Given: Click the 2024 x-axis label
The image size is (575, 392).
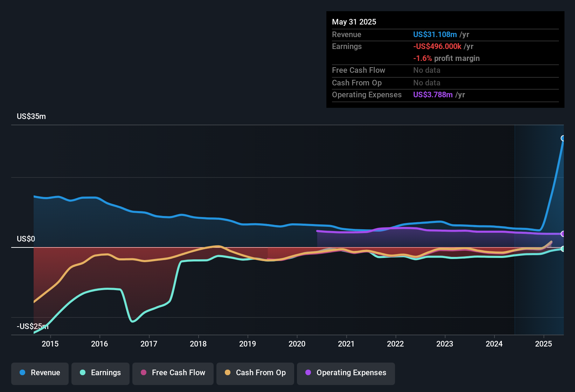Looking at the screenshot, I should (494, 344).
